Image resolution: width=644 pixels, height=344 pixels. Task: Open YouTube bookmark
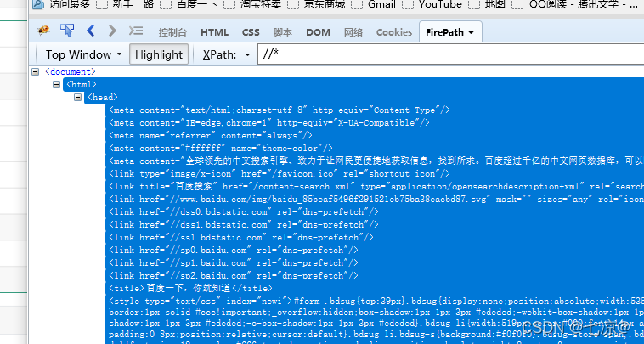pyautogui.click(x=432, y=4)
